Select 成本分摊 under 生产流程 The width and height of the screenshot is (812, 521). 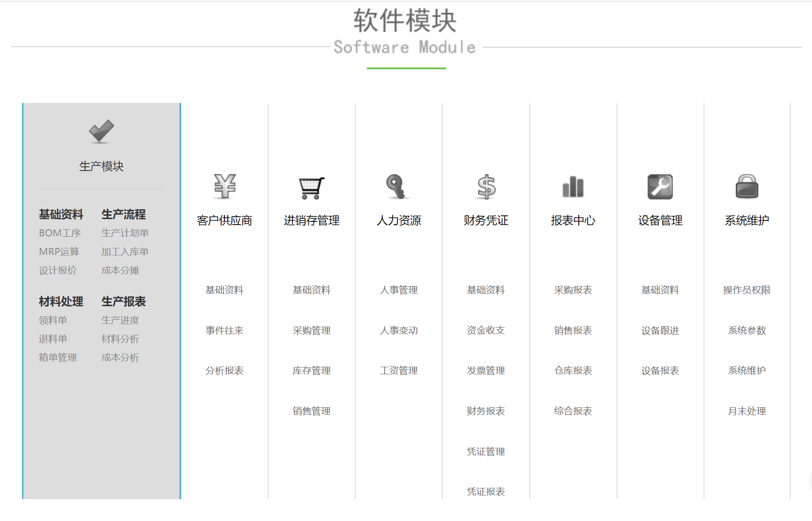[x=121, y=270]
